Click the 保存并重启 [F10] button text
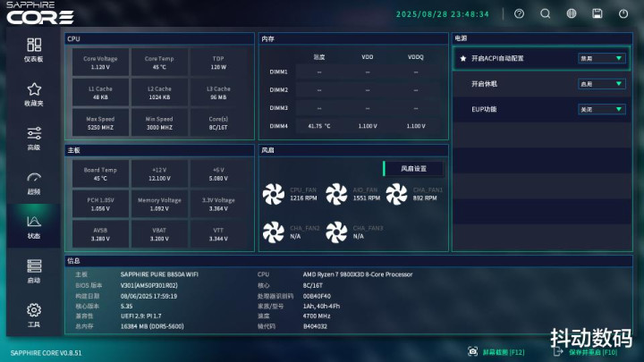Viewport: 644px width, 362px height. [x=593, y=352]
